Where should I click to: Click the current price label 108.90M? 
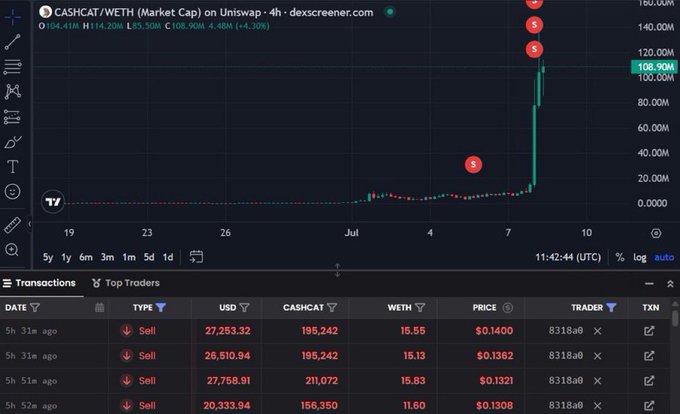coord(654,67)
